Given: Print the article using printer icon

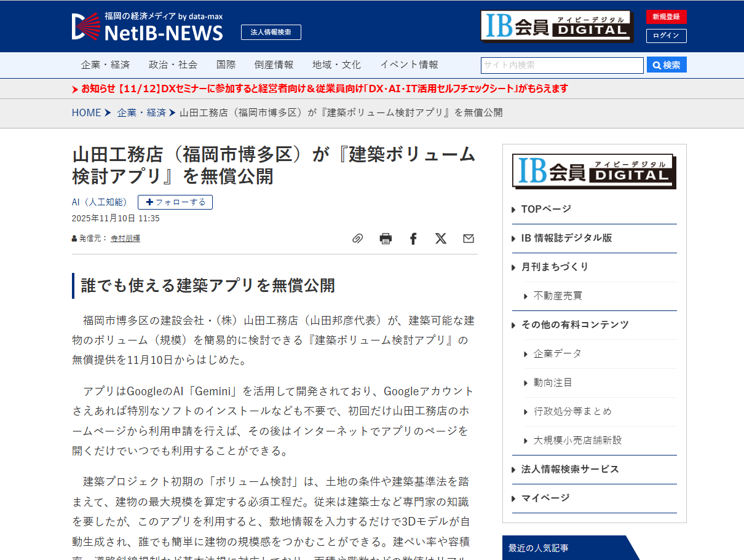Looking at the screenshot, I should click(x=386, y=239).
